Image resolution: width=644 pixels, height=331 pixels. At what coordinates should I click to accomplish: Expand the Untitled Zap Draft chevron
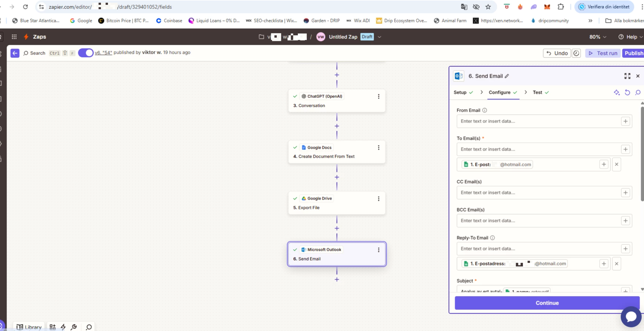[379, 37]
